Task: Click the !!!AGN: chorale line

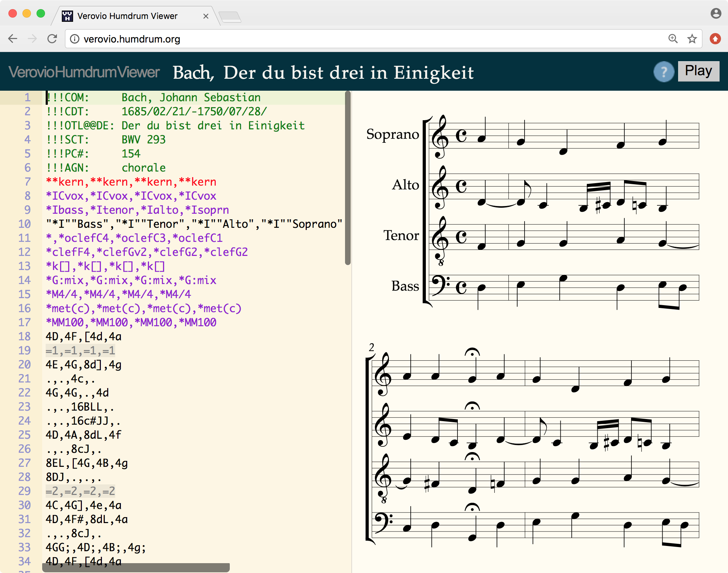Action: click(x=106, y=168)
